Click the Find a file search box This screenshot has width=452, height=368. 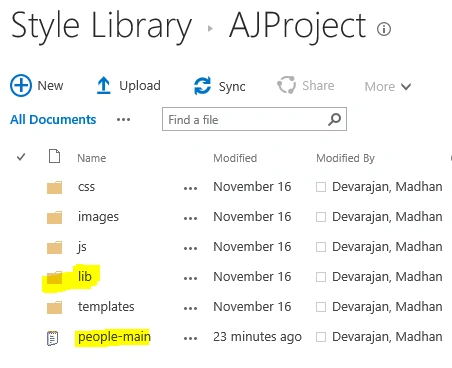[254, 119]
